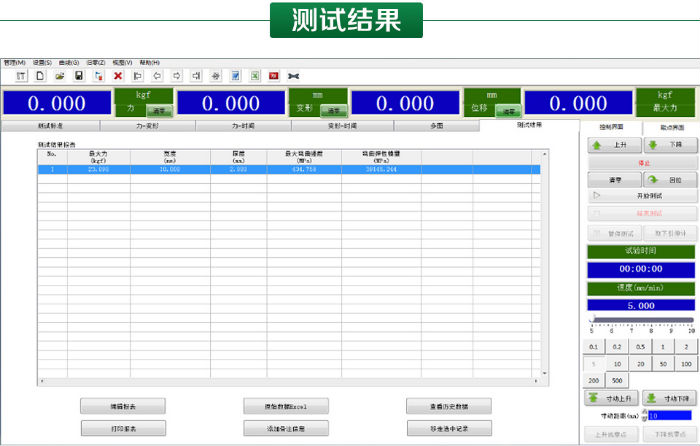Select the 0.5 speed preset
Viewport: 700px width, 446px height.
(x=640, y=346)
